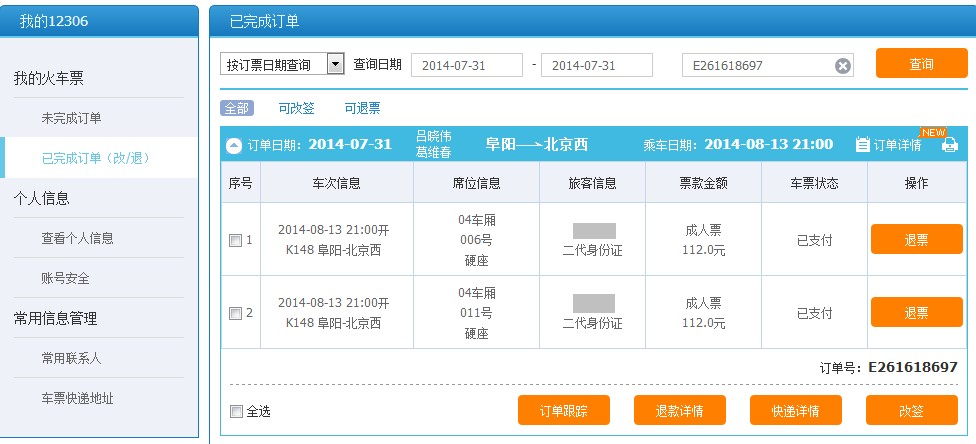Click the 席位信息 column header
The image size is (976, 444).
476,183
